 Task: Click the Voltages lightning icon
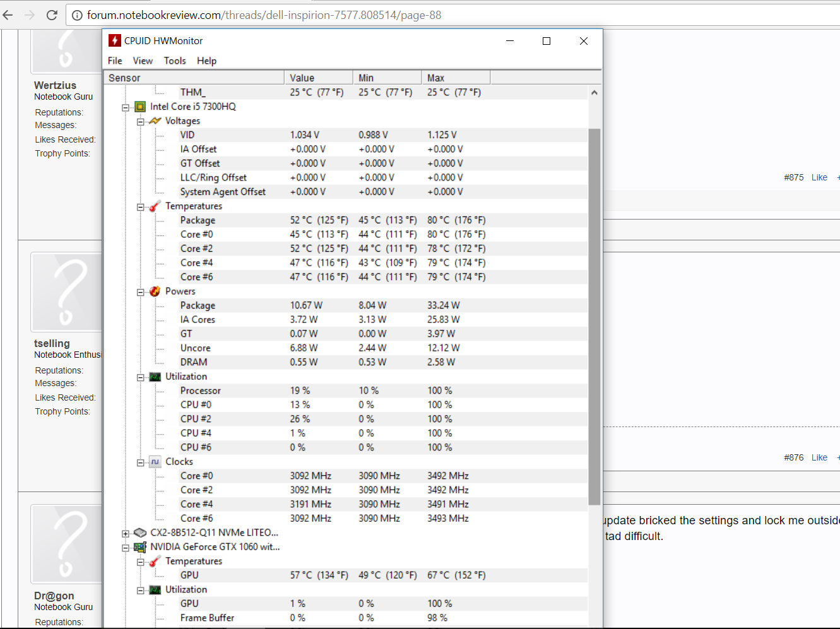[155, 121]
